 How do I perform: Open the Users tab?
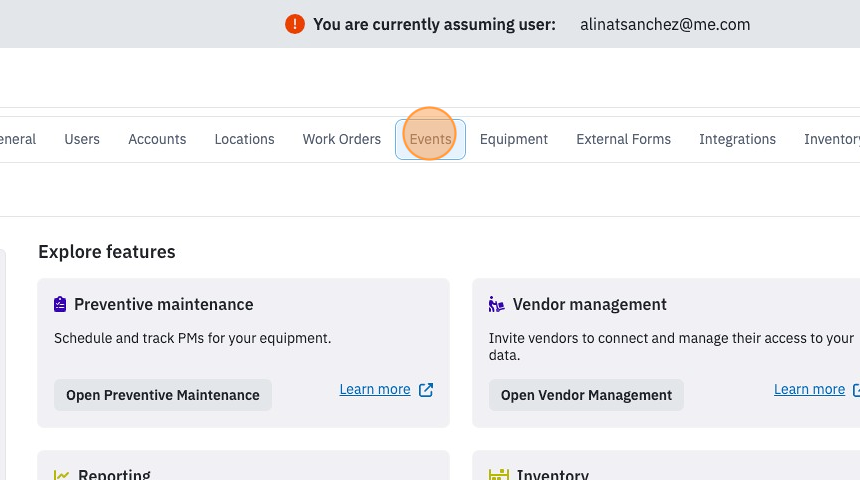click(x=82, y=139)
